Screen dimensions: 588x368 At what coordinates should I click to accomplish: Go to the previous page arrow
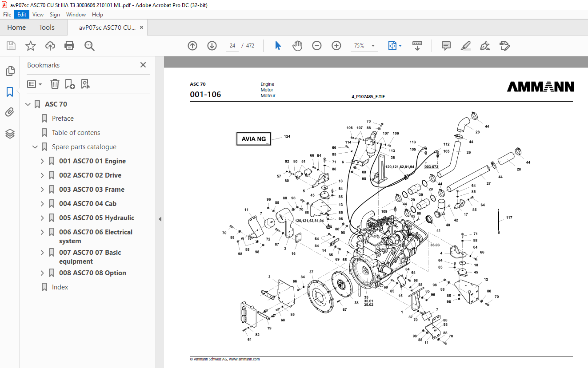[x=192, y=46]
